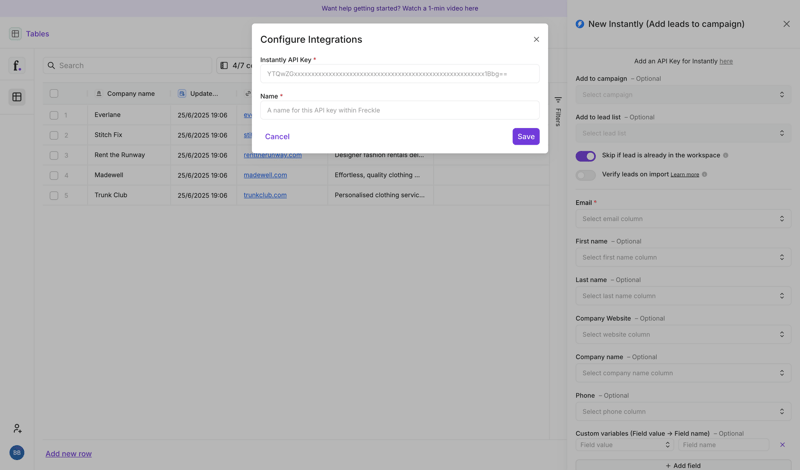Open the Filters side tab
800x470 pixels.
pyautogui.click(x=558, y=111)
